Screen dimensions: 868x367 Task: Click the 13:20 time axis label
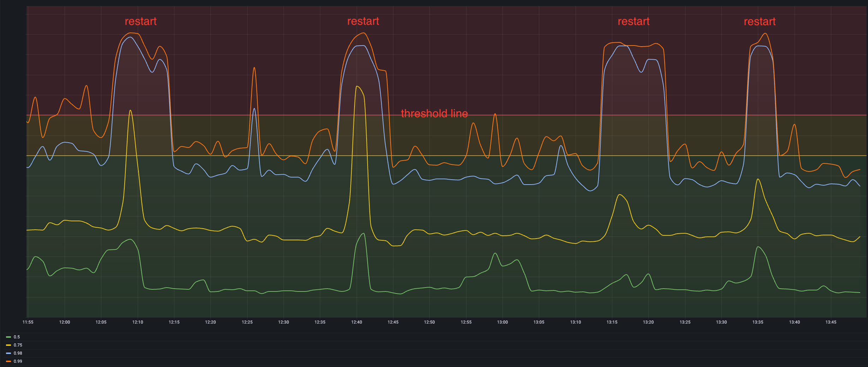pos(648,322)
